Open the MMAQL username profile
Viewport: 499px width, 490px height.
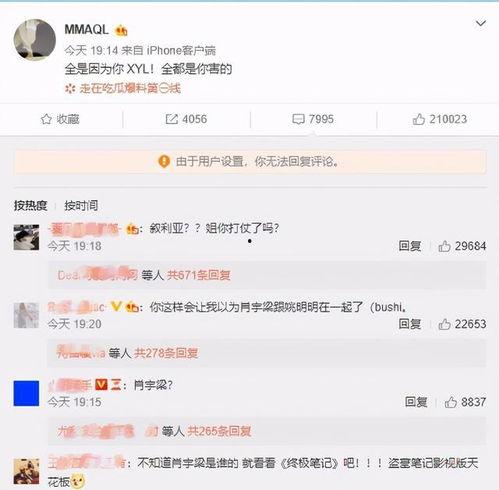87,30
